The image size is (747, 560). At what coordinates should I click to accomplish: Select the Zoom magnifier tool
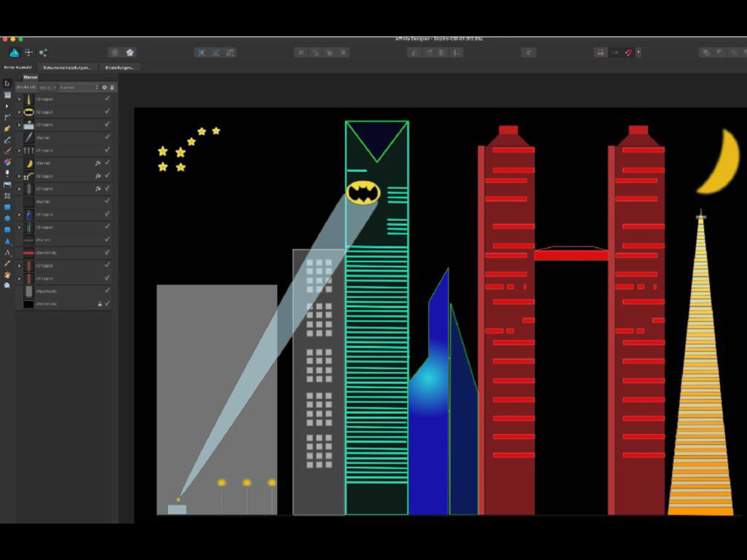(7, 286)
